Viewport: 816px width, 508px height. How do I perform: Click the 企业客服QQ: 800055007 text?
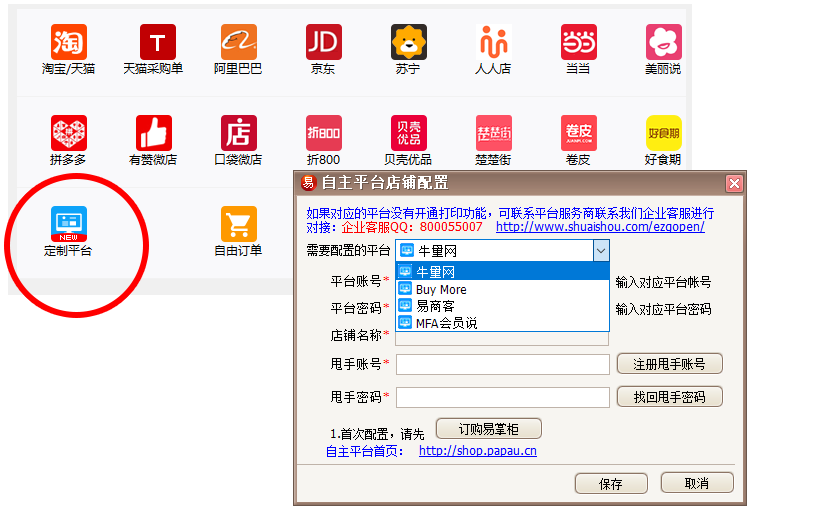click(x=412, y=227)
